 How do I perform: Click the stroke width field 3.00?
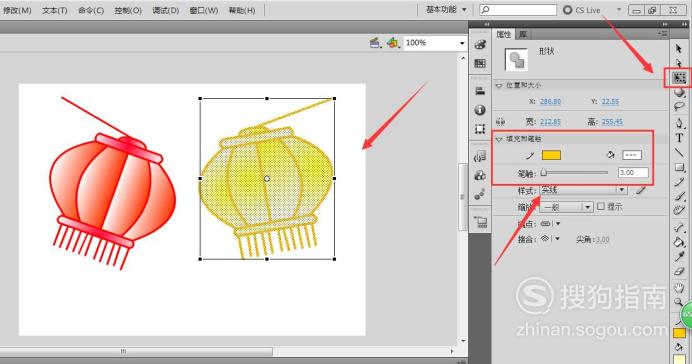click(x=633, y=173)
